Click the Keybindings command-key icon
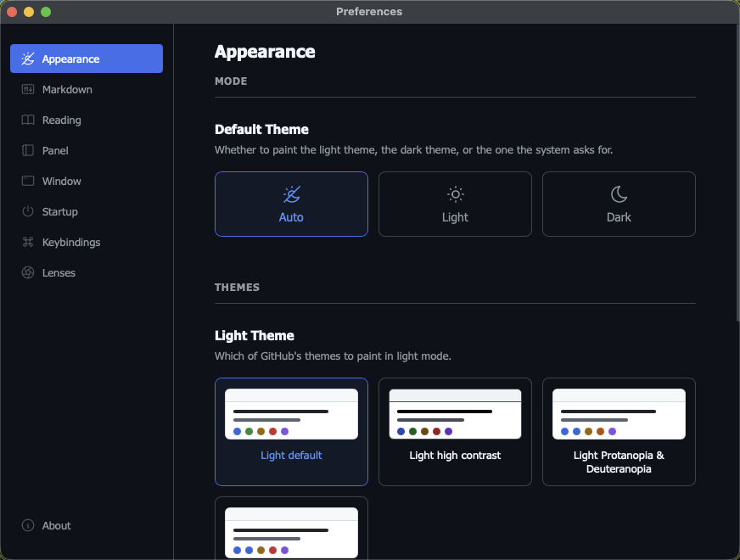The height and width of the screenshot is (560, 740). tap(28, 242)
